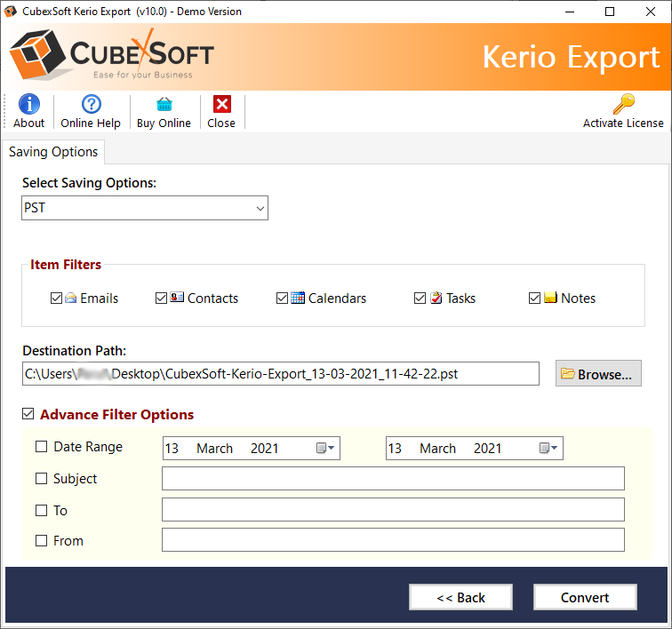The width and height of the screenshot is (672, 629).
Task: Click the Buy Online basket icon
Action: [x=164, y=104]
